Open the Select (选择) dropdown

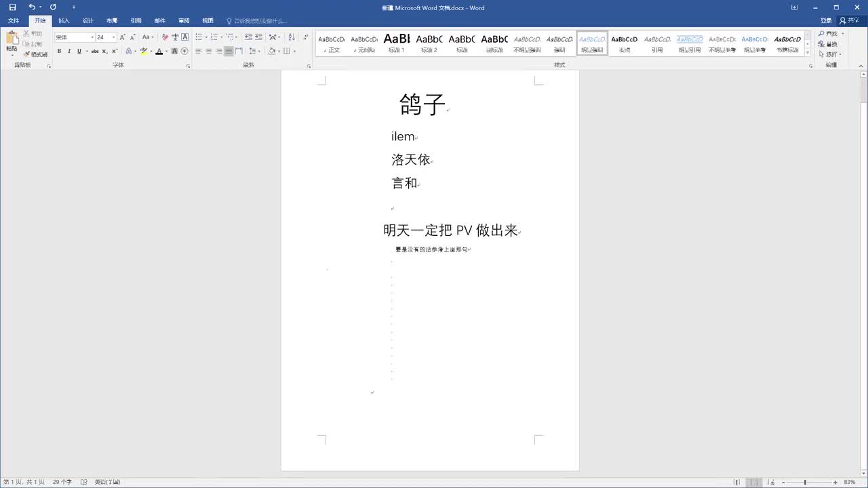point(830,54)
